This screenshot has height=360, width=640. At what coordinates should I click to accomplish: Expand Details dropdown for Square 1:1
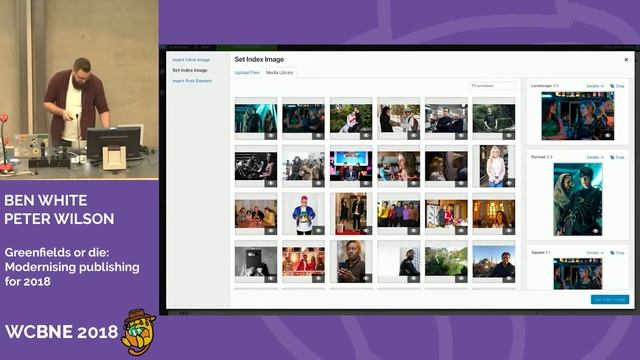595,253
